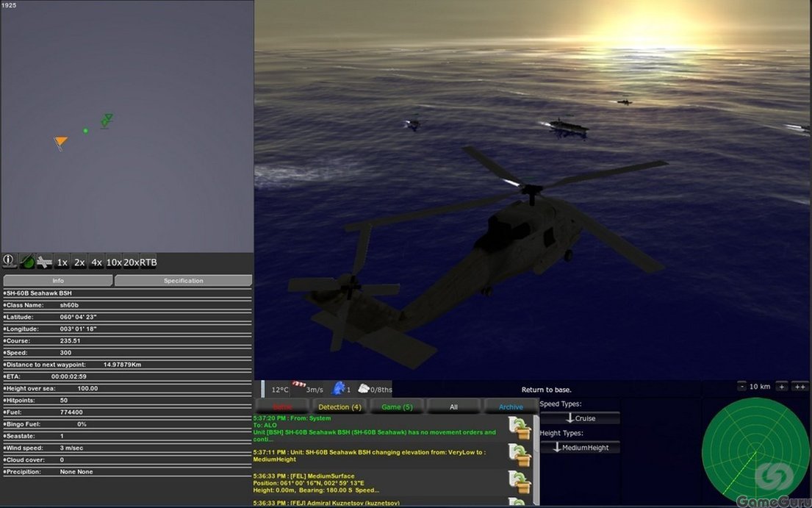812x508 pixels.
Task: Set time compression to 4x
Action: [x=96, y=262]
